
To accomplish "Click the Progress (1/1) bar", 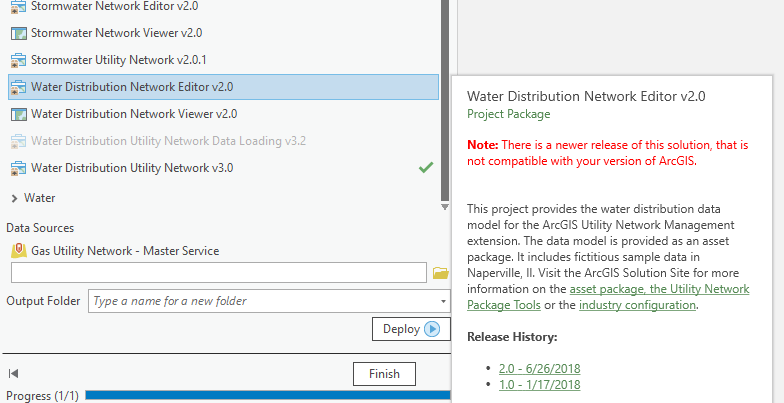I will (x=268, y=396).
